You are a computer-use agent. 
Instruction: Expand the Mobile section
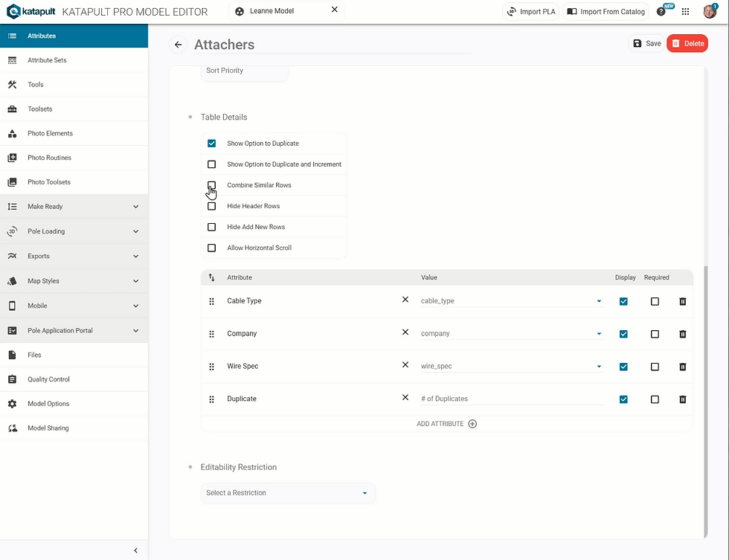74,306
